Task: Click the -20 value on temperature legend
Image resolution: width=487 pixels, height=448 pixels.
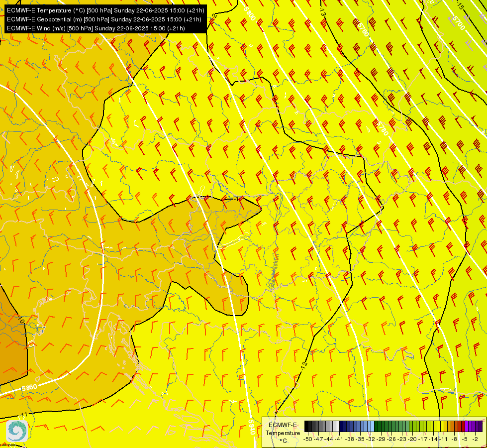Action: click(x=412, y=439)
